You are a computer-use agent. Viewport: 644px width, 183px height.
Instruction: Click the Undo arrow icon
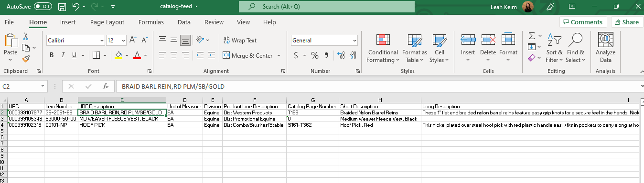pyautogui.click(x=75, y=7)
